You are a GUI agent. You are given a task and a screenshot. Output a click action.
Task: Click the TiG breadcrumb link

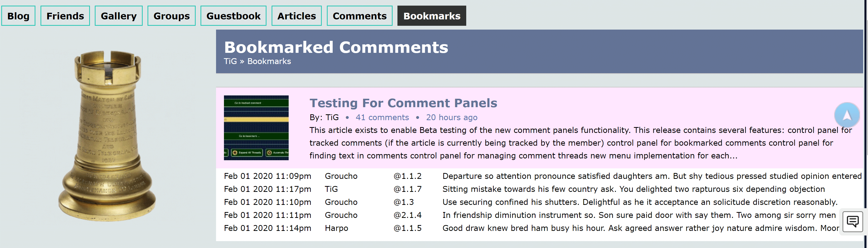[x=230, y=61]
